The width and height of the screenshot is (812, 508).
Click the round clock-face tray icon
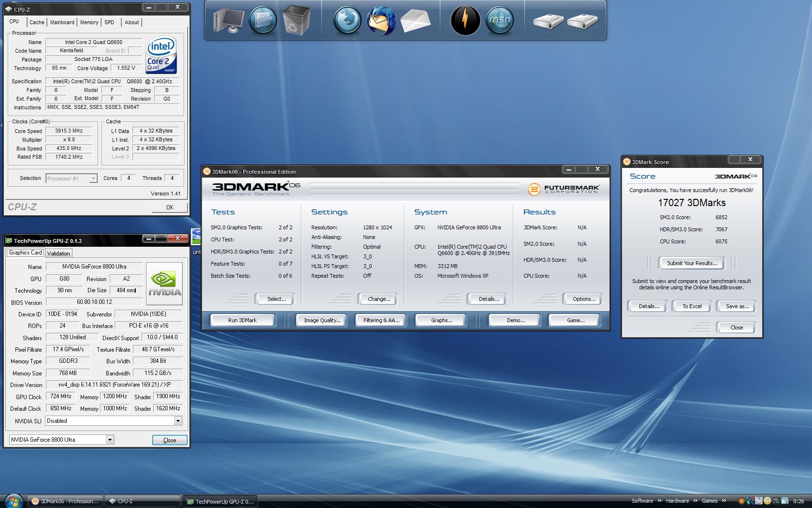click(758, 501)
